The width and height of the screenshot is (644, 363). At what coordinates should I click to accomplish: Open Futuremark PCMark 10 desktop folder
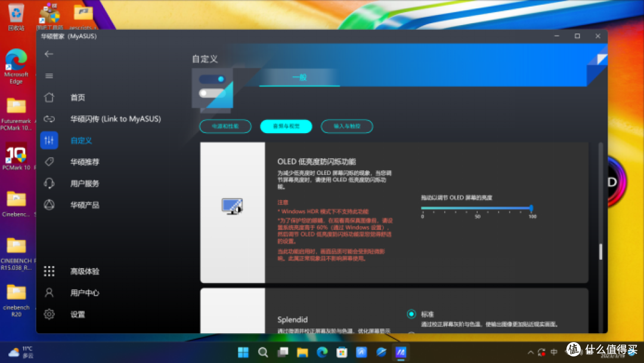tap(16, 114)
